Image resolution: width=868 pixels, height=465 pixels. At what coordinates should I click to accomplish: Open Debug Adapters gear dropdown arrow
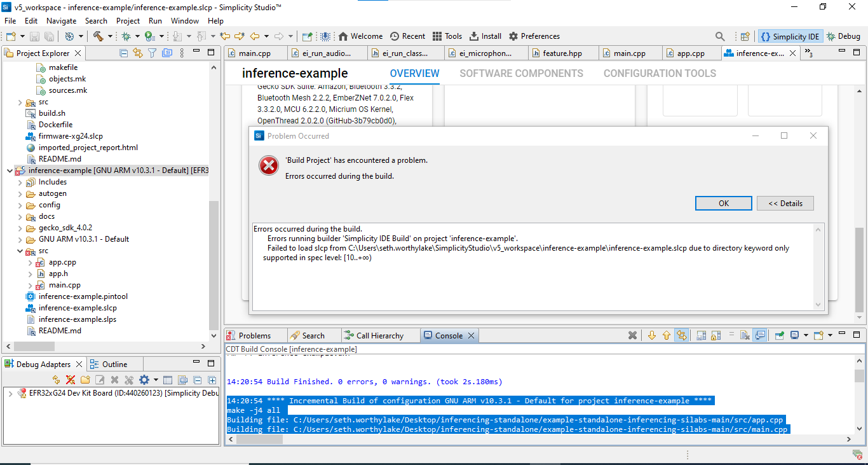(156, 380)
